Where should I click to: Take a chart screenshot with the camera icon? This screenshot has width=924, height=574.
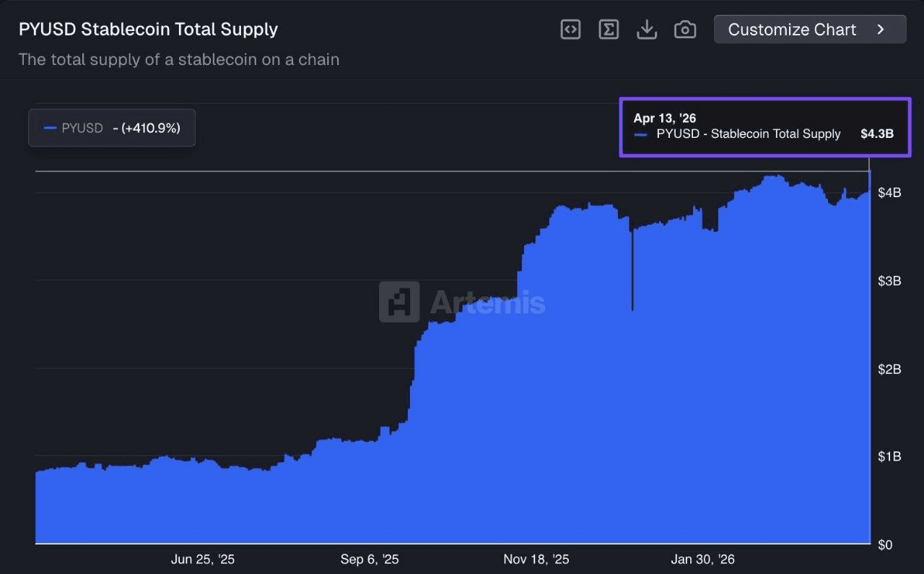pos(684,30)
